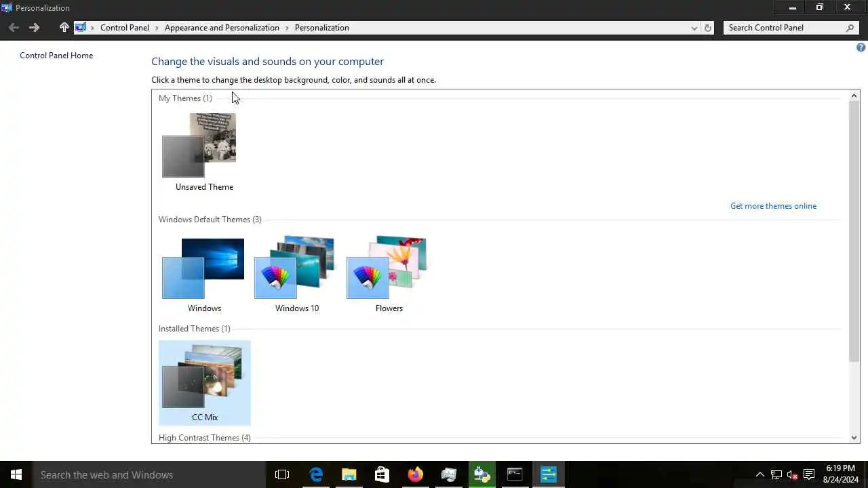Image resolution: width=868 pixels, height=488 pixels.
Task: Click the Back navigation arrow
Action: coord(14,28)
